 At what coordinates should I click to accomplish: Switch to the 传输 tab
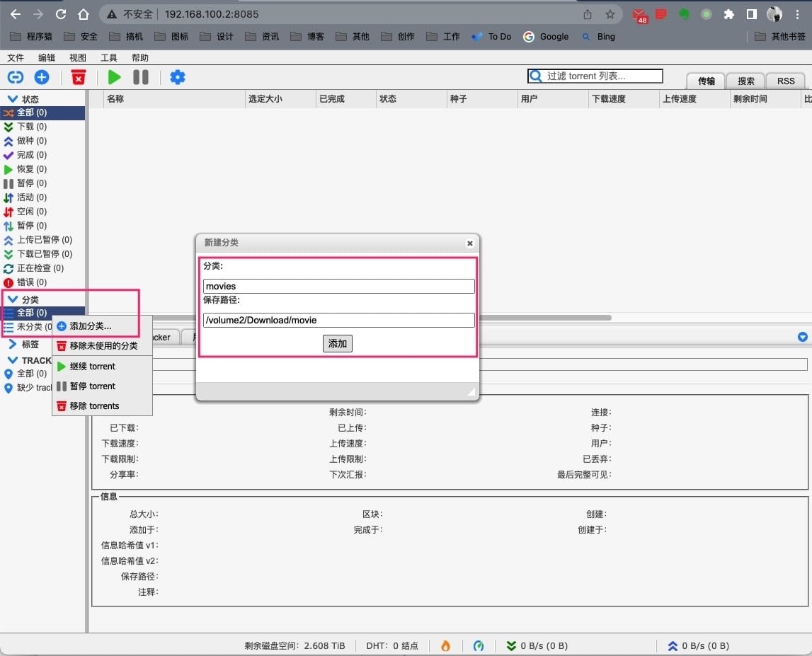tap(706, 81)
